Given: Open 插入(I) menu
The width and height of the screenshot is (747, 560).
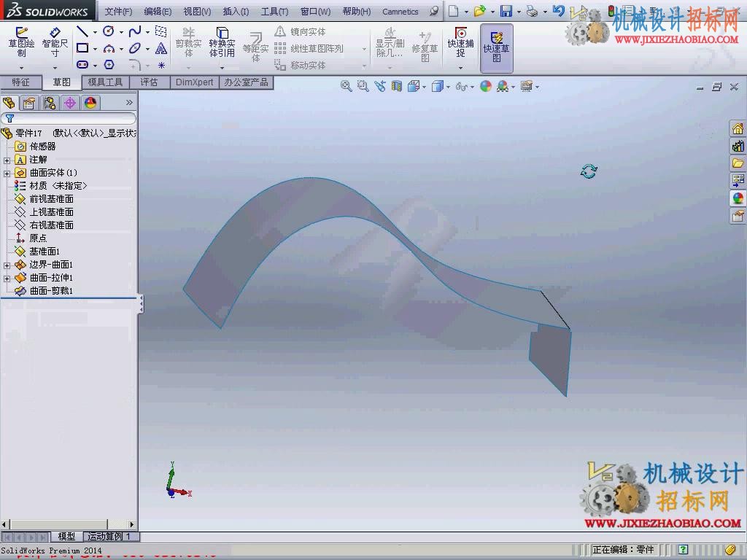Looking at the screenshot, I should point(236,12).
